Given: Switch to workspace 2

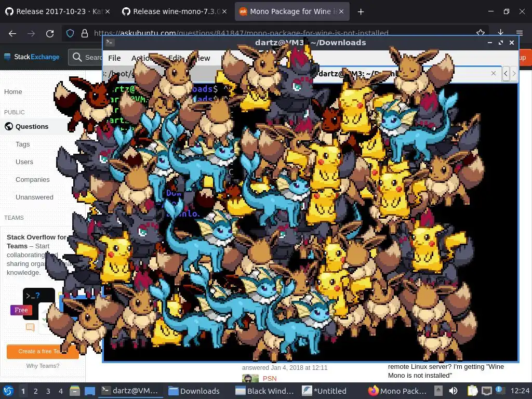Looking at the screenshot, I should click(36, 391).
